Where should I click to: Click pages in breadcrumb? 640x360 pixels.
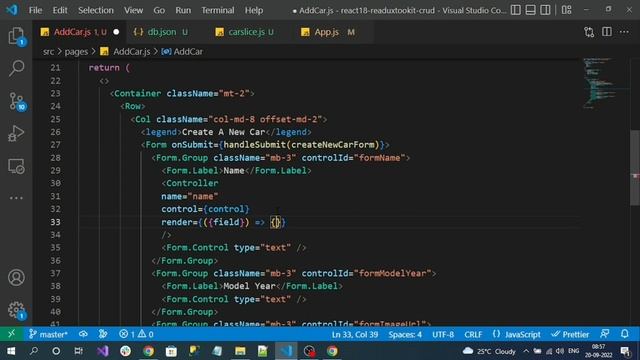coord(76,51)
